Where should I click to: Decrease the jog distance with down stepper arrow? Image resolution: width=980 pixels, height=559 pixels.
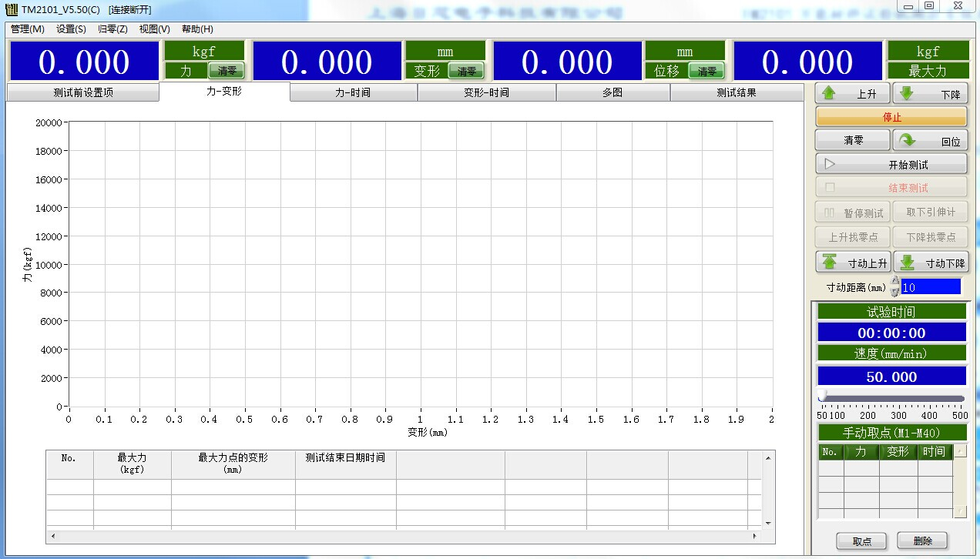[x=894, y=292]
